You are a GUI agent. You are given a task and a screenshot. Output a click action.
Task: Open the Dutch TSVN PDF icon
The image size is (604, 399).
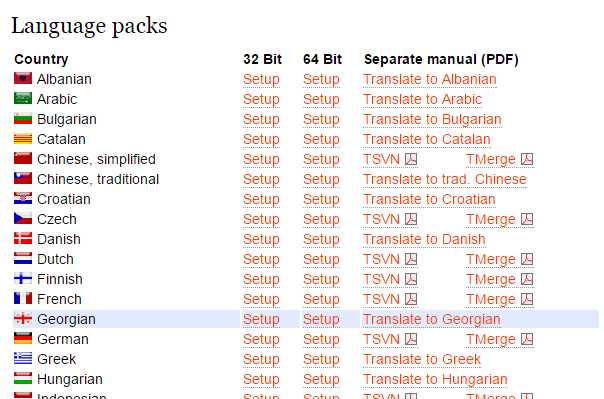411,259
